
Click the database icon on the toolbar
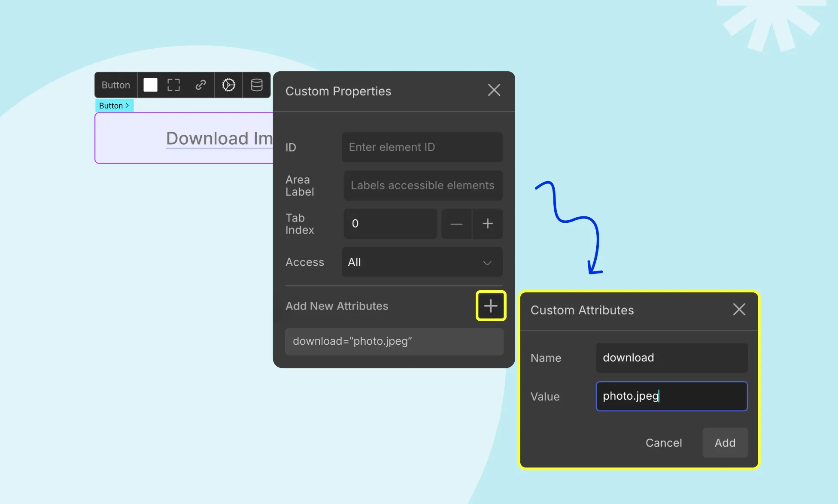pos(256,85)
